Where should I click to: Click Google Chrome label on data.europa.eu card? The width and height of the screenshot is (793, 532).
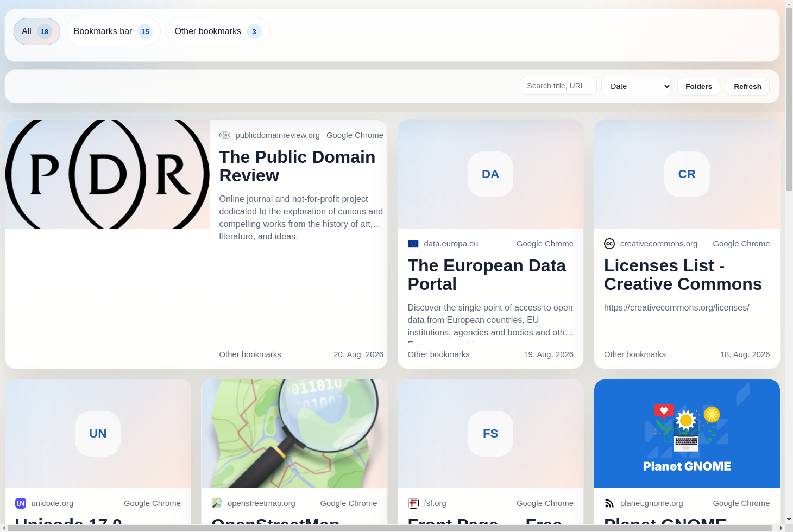[545, 244]
